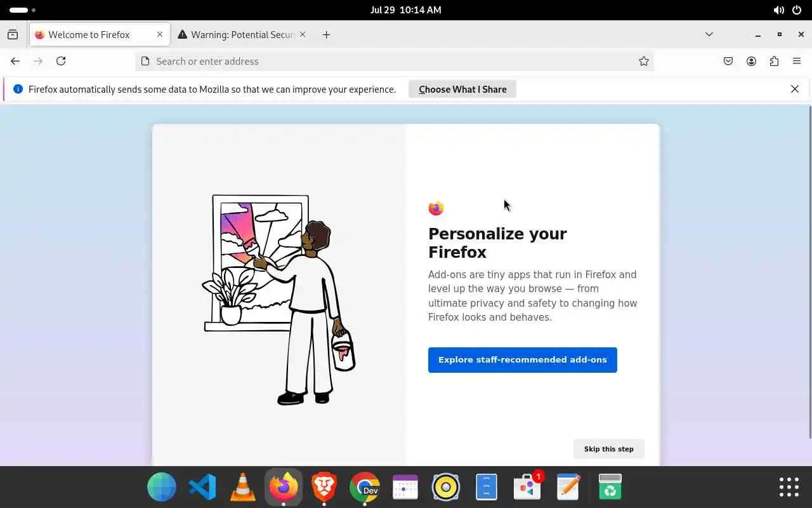Expand the list all tabs dropdown
The height and width of the screenshot is (508, 812).
point(709,34)
